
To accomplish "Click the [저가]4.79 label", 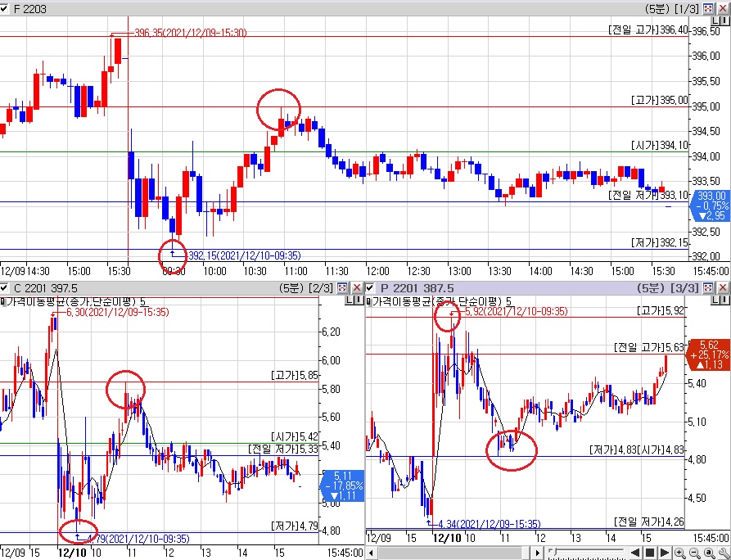I will 295,526.
